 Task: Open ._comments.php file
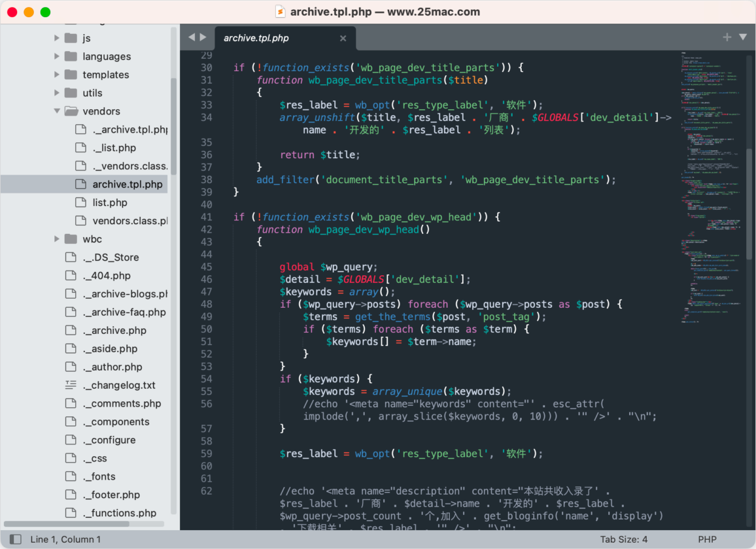[x=122, y=403]
